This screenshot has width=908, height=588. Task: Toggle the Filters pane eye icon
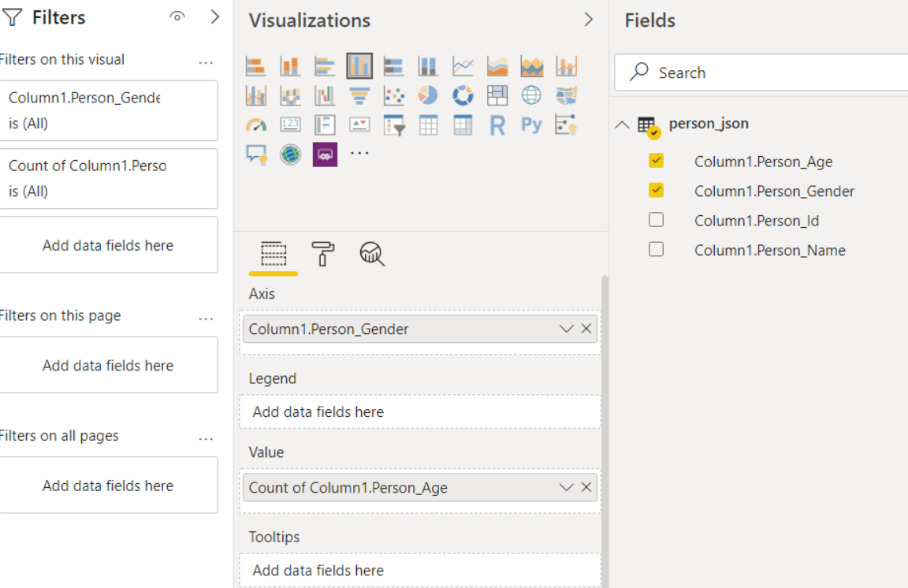click(177, 17)
